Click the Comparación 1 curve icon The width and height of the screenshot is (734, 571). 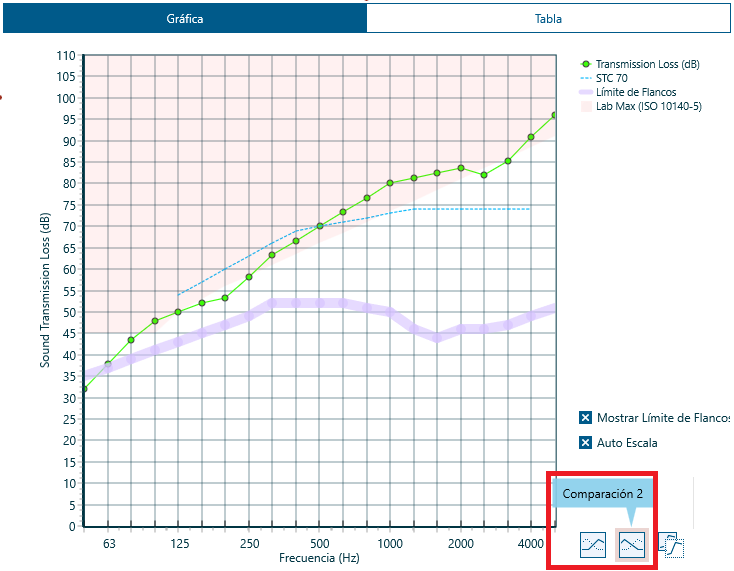pyautogui.click(x=594, y=544)
